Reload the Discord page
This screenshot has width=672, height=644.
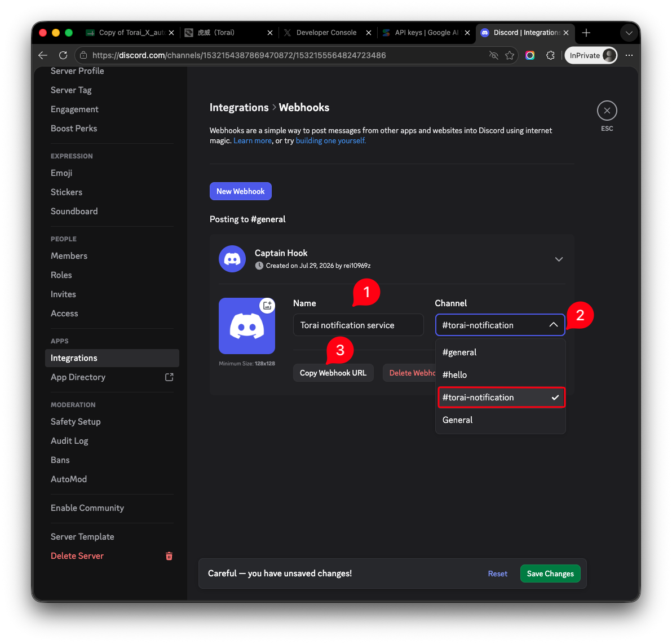pyautogui.click(x=63, y=55)
